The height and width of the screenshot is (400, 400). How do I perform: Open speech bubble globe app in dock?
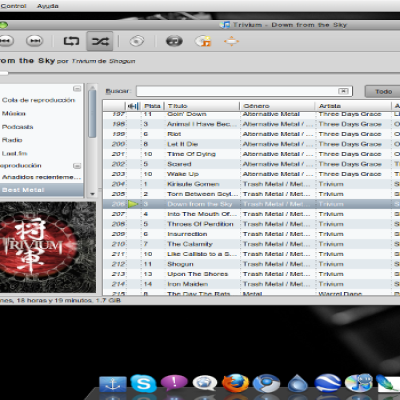[205, 383]
